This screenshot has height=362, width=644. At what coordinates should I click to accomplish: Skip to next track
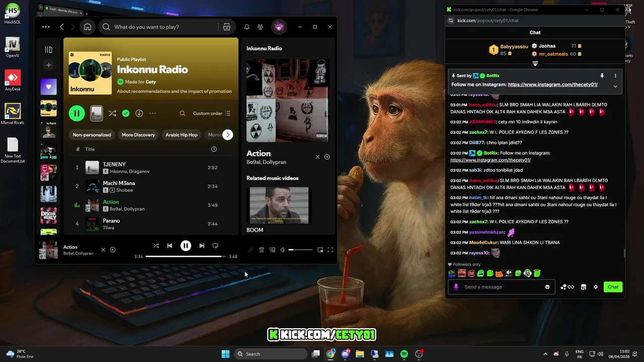pos(202,246)
